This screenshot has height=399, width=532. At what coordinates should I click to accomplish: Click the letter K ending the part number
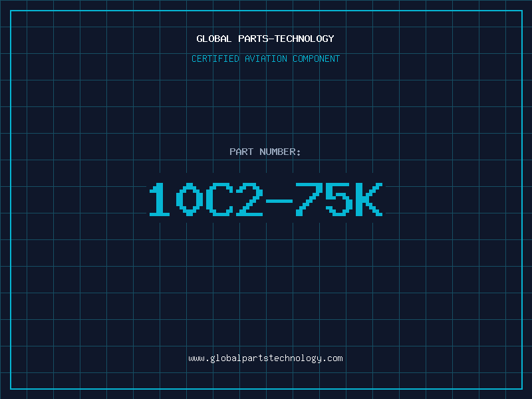tap(370, 199)
